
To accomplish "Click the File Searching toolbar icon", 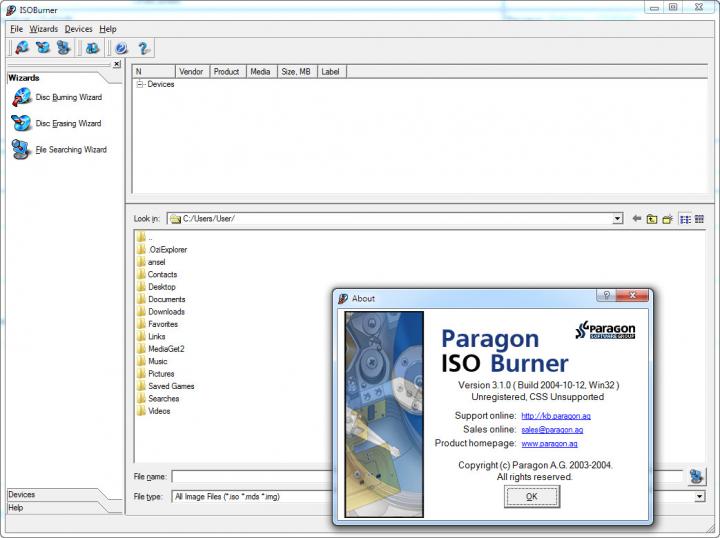I will coord(64,47).
